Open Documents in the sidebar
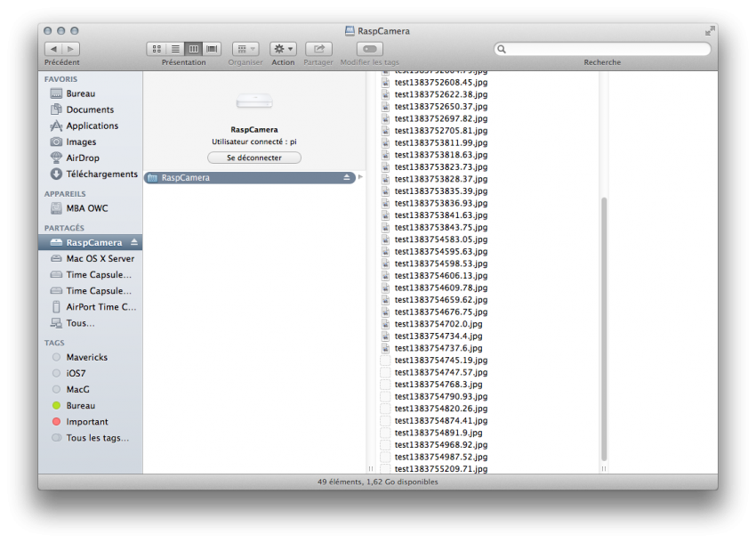 [x=90, y=109]
